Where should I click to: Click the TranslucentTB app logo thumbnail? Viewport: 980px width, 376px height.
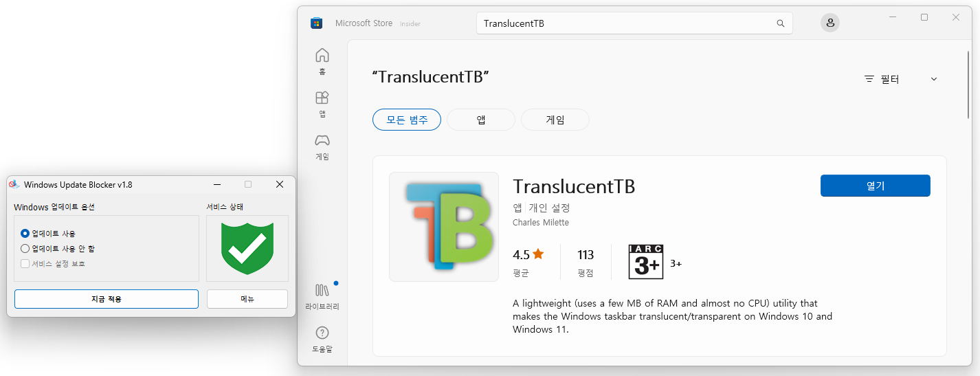[x=444, y=227]
